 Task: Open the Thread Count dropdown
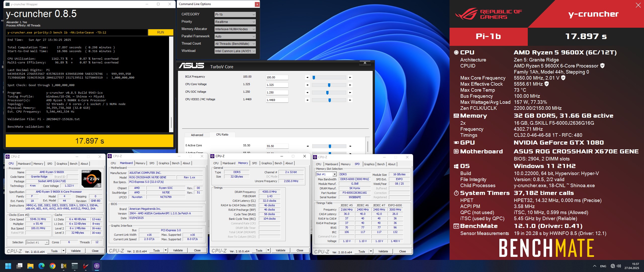click(235, 44)
